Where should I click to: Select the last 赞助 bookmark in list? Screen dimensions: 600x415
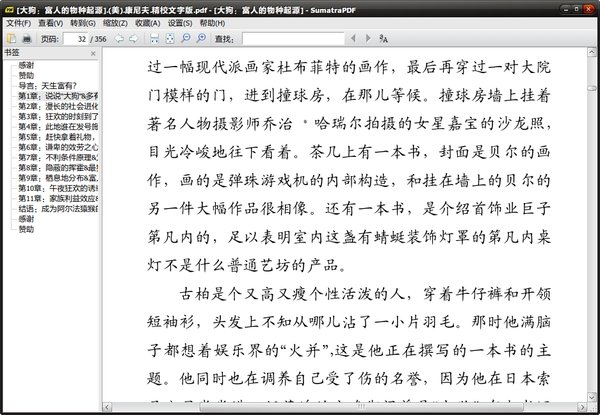26,229
